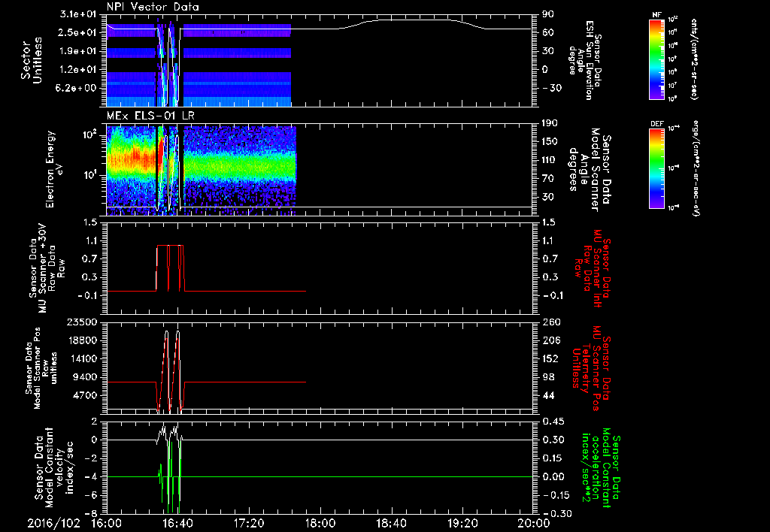Select the red MU Scanner Inh label
Viewport: 770px width, 532px height.
pos(593,268)
